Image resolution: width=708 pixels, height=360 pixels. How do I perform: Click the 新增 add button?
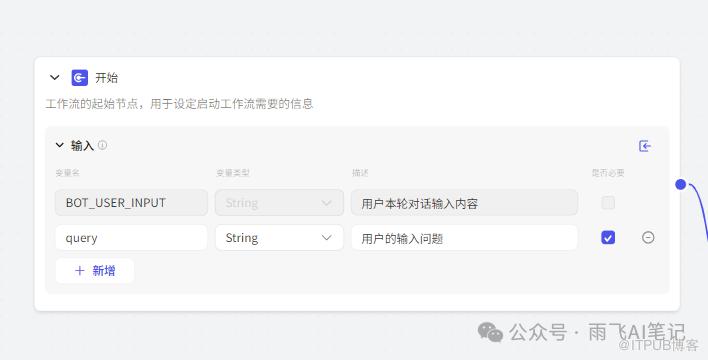tap(95, 271)
